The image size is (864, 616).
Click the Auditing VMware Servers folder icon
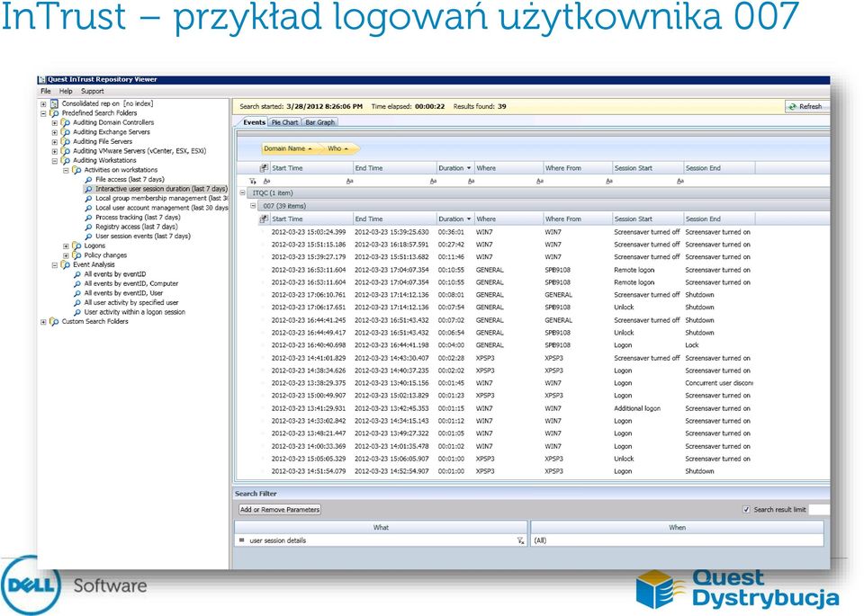(x=66, y=151)
